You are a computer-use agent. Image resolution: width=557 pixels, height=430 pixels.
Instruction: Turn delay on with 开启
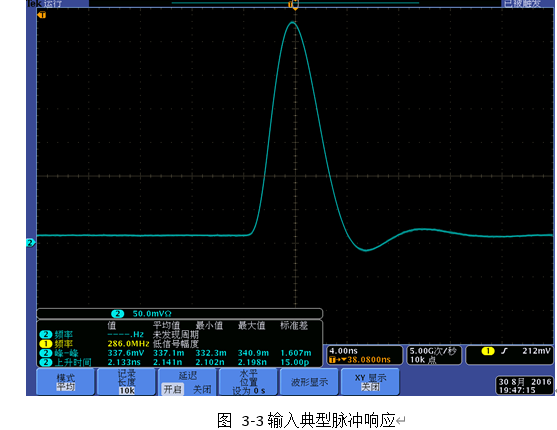tap(173, 389)
